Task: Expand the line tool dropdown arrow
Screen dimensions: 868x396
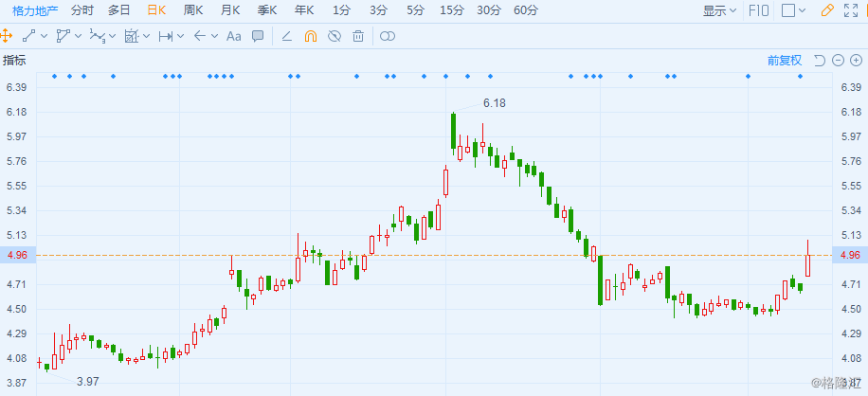Action: tap(45, 37)
